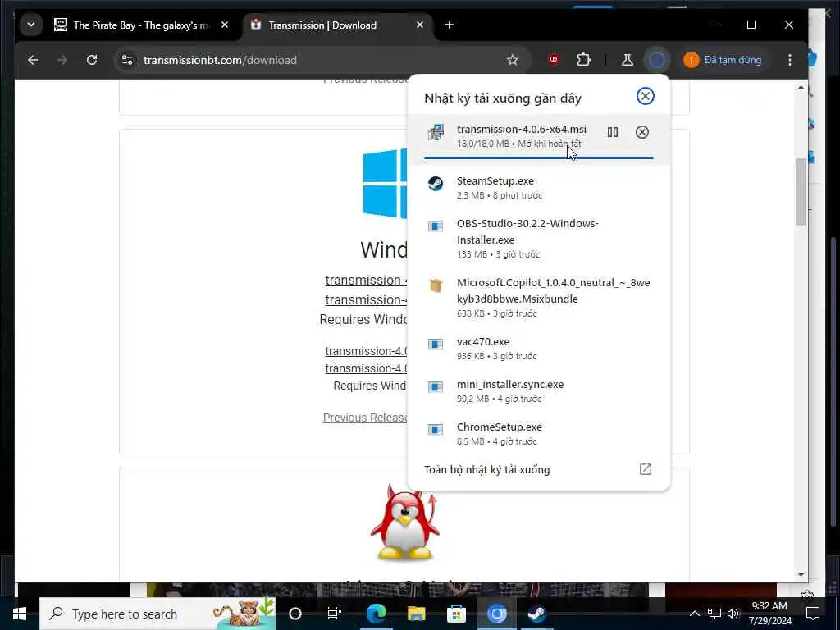The width and height of the screenshot is (840, 630).
Task: Open ChromeSetup.exe download entry
Action: tap(538, 434)
